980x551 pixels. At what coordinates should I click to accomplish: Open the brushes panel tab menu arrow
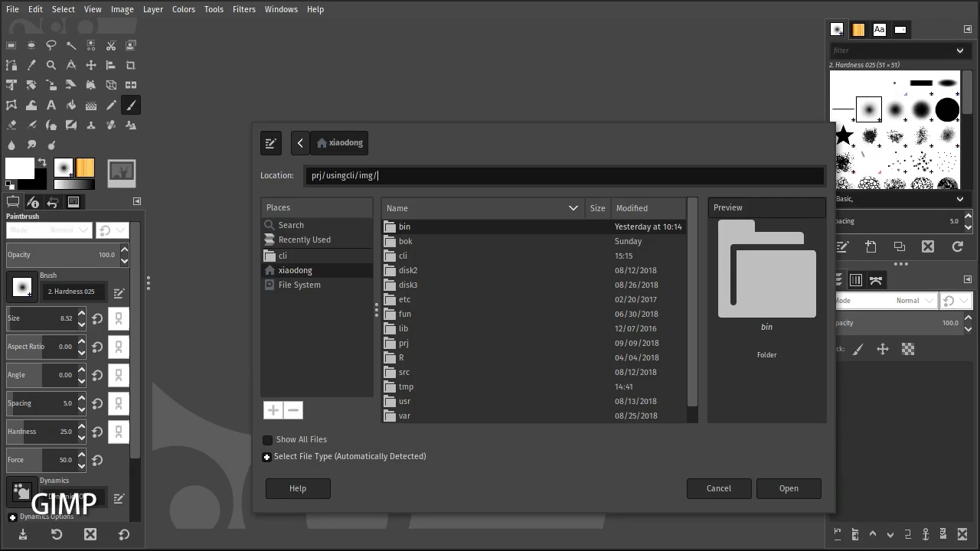tap(968, 29)
